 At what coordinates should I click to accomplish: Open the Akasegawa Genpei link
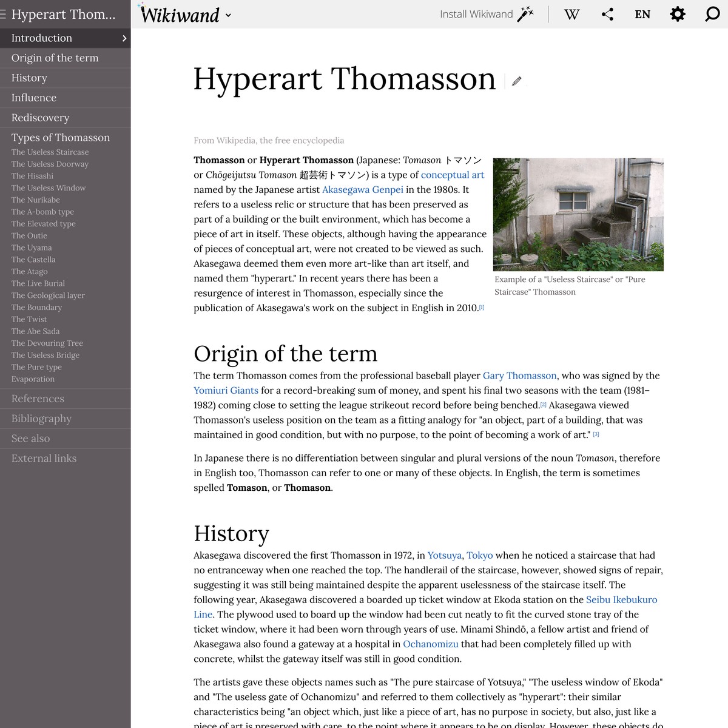coord(362,189)
